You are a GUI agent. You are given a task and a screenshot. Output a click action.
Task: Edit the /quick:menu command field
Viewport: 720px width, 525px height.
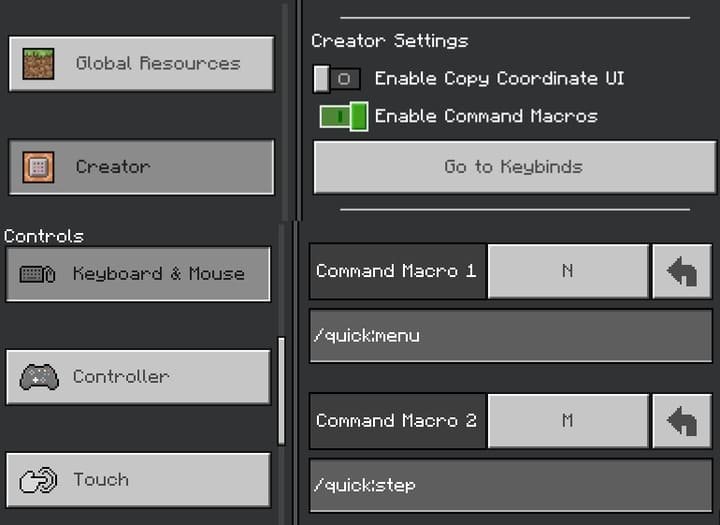coord(511,336)
